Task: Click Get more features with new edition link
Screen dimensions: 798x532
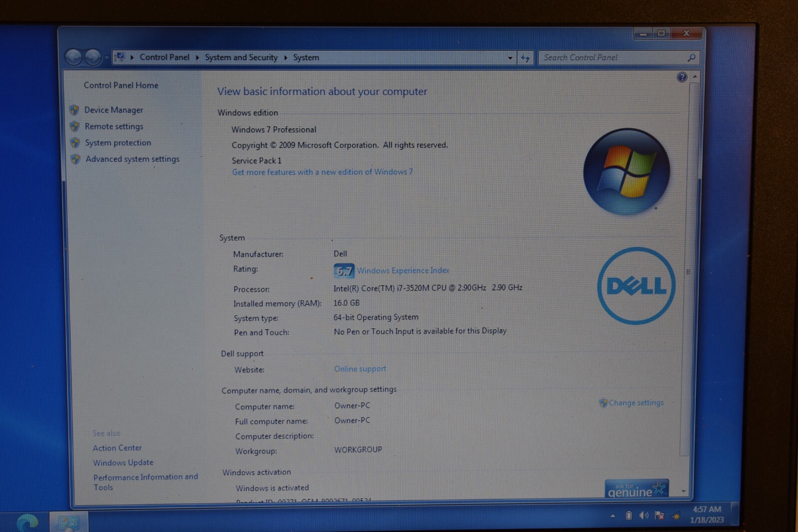Action: (x=322, y=172)
